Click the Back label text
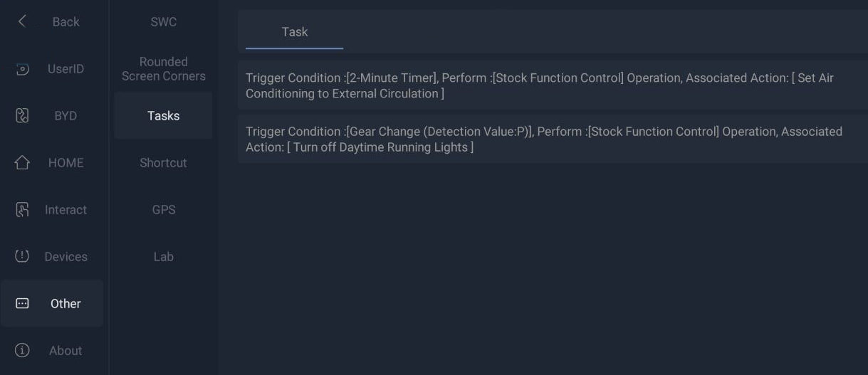The height and width of the screenshot is (375, 868). coord(66,22)
